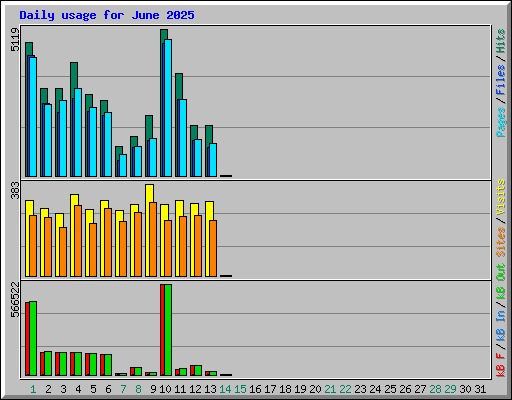Click the green kB Out bar for day 1
512x400 pixels.
click(x=33, y=338)
